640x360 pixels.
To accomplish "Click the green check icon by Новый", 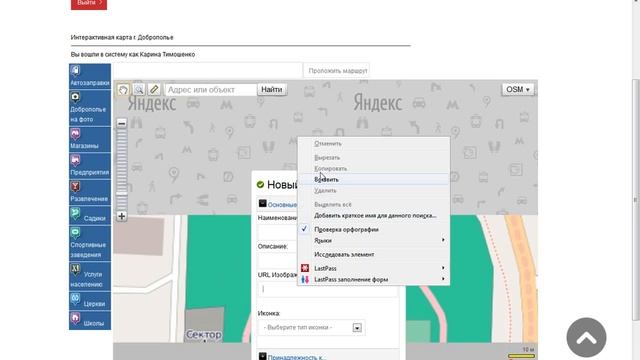I will pos(260,184).
